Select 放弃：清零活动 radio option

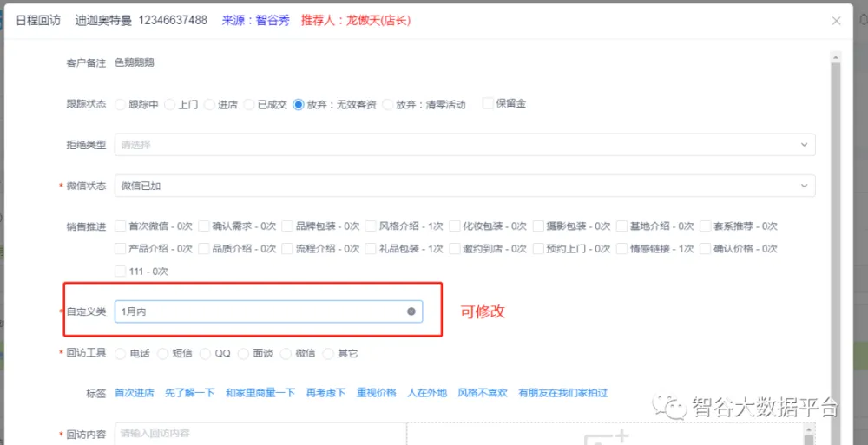pos(388,104)
